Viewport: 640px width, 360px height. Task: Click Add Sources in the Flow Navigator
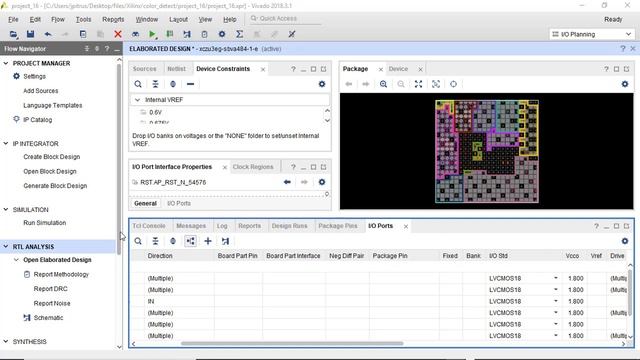tap(40, 91)
